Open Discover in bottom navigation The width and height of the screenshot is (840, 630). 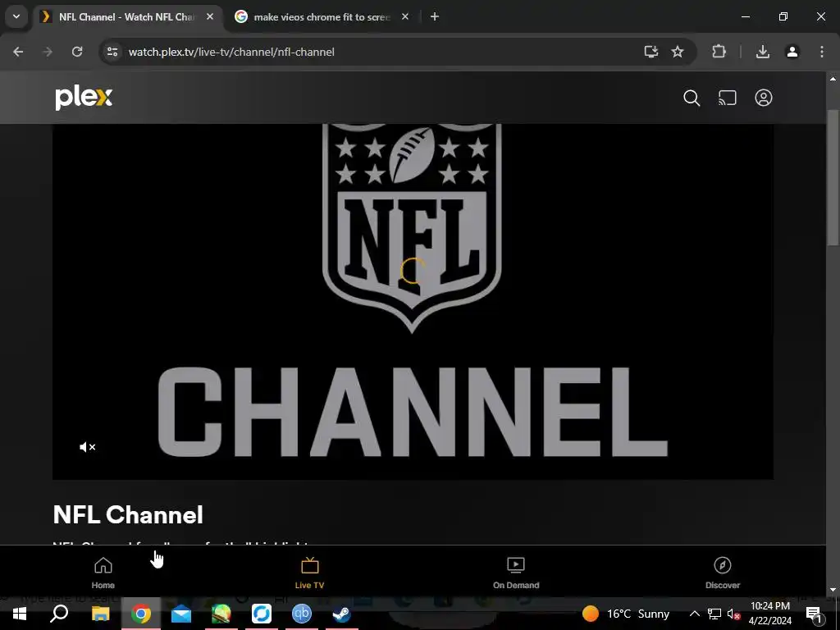[x=723, y=573]
